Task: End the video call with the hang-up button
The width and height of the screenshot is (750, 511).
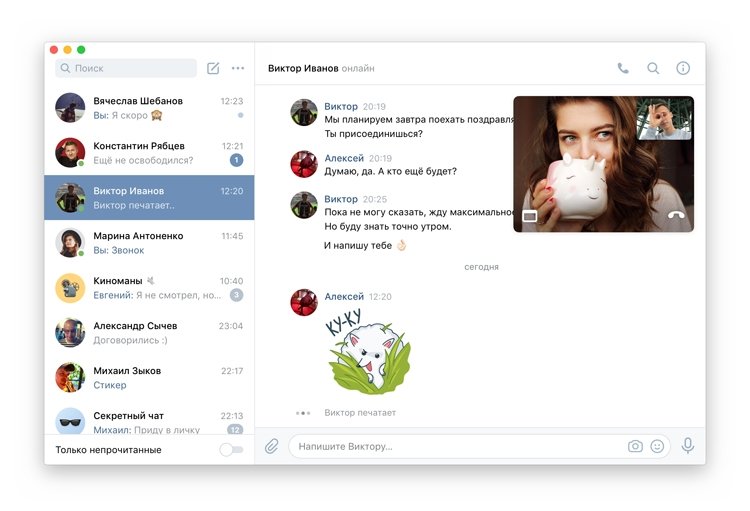Action: pos(676,216)
